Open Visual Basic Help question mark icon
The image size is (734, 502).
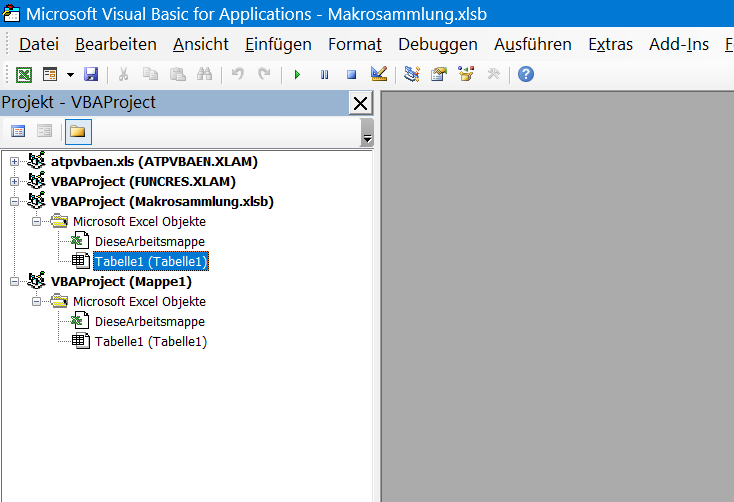526,74
